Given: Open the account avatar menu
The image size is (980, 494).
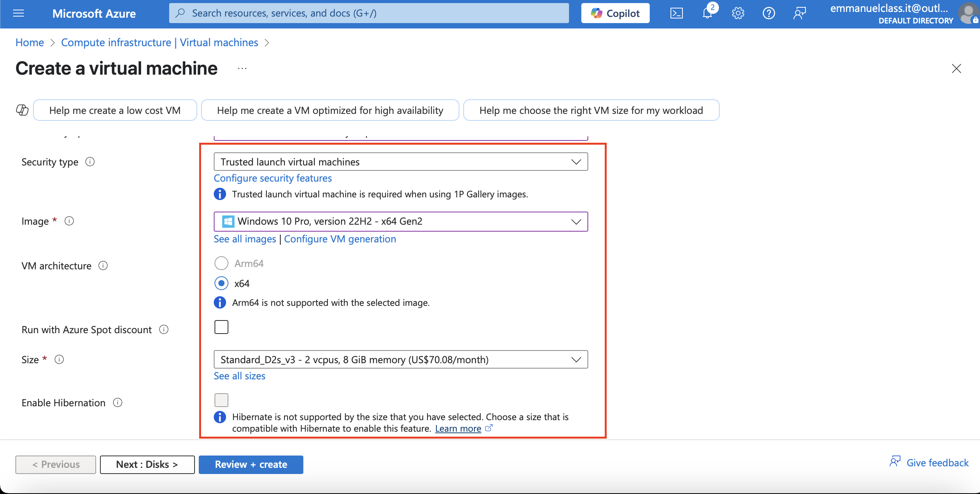Looking at the screenshot, I should (969, 13).
